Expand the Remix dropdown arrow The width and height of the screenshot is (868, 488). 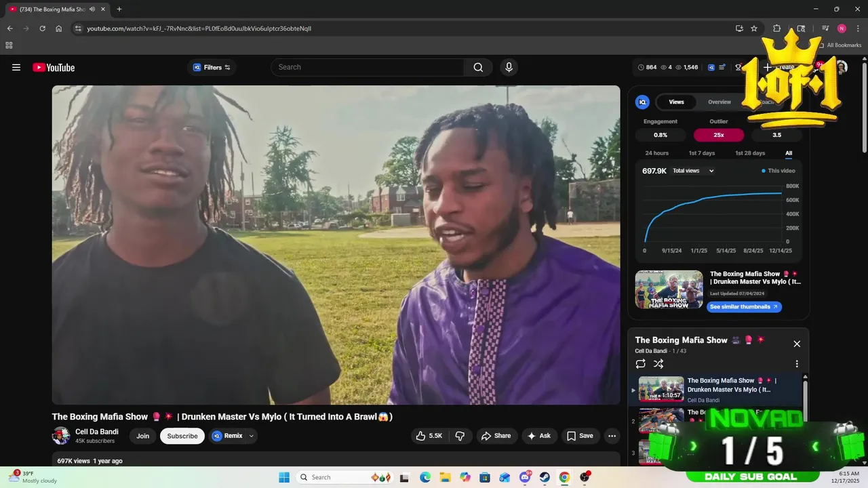click(252, 436)
